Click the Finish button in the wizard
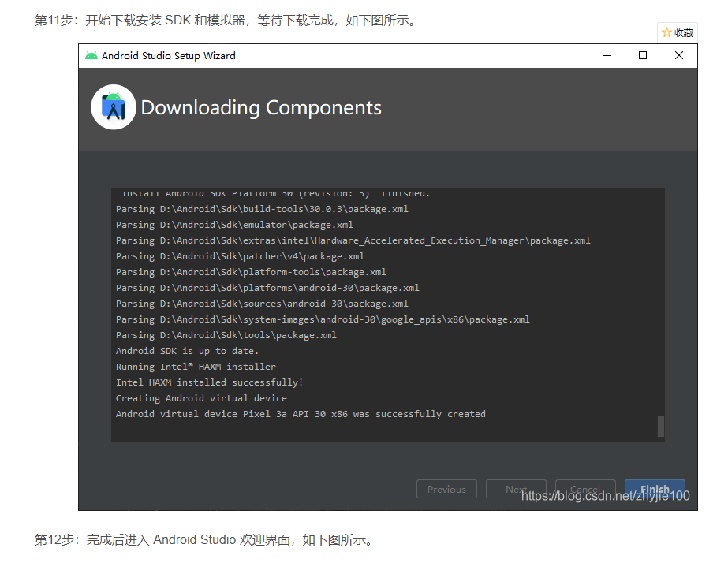728x563 pixels. [655, 489]
